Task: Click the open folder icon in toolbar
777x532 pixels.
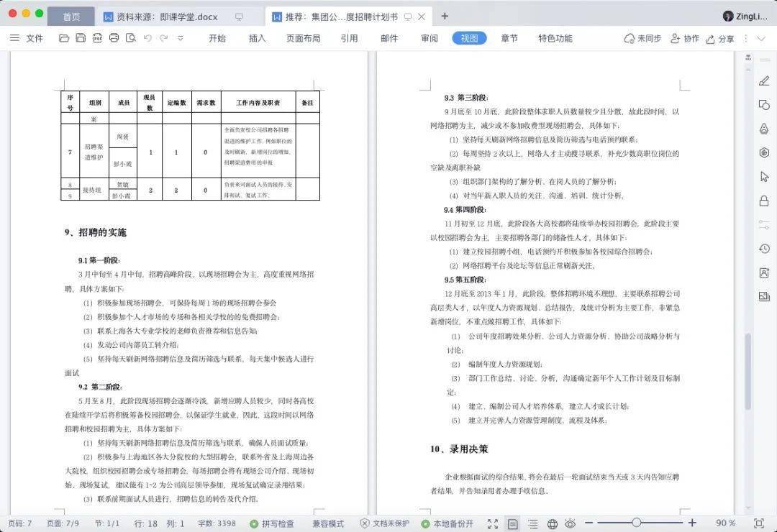Action: [64, 38]
